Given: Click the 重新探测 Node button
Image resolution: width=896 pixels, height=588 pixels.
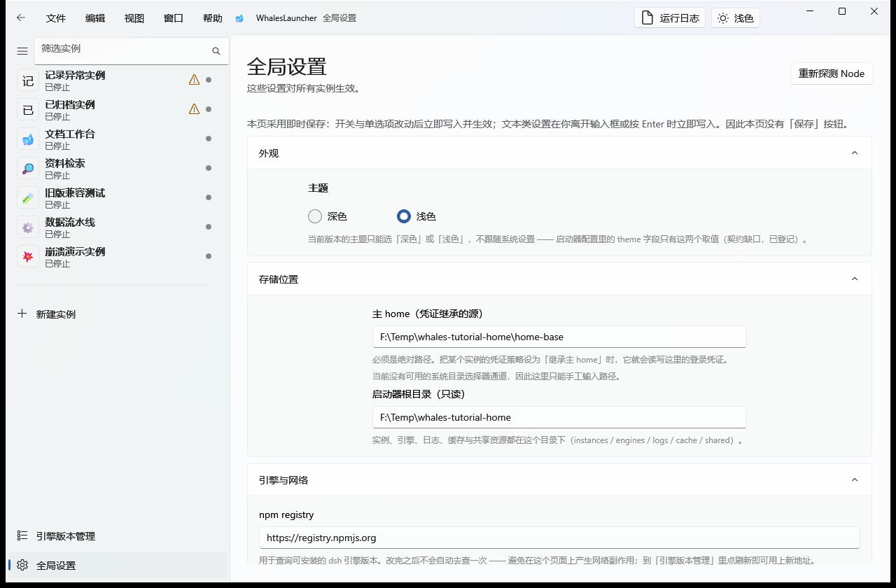Looking at the screenshot, I should tap(832, 73).
